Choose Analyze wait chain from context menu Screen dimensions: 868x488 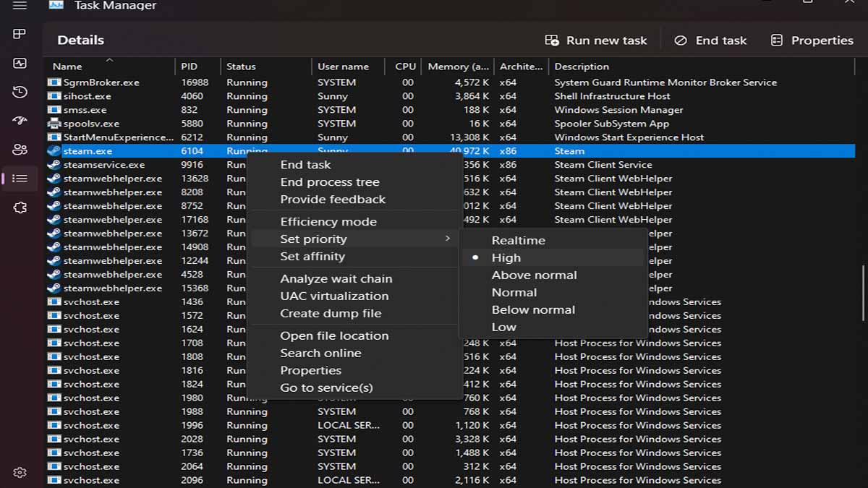(336, 278)
